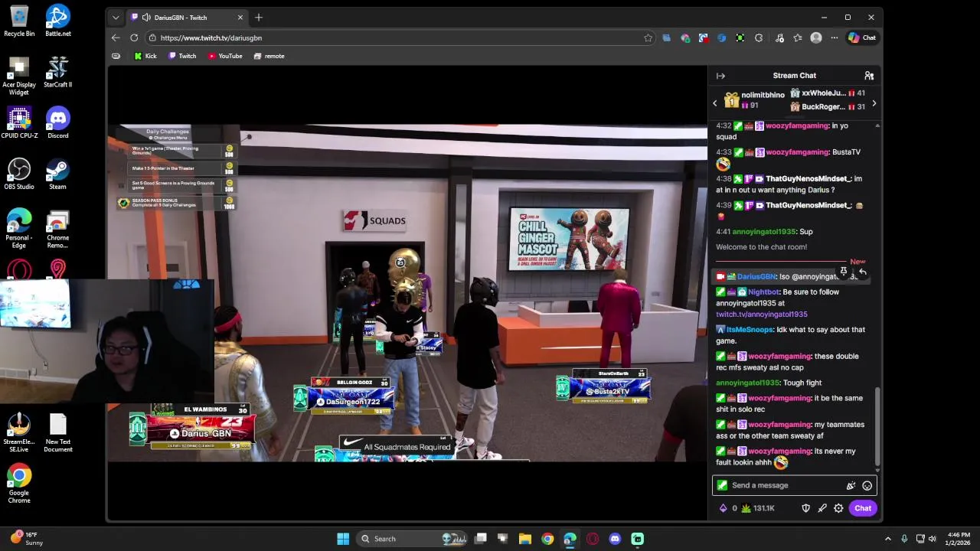This screenshot has height=551, width=980.
Task: Open YouTube bookmark
Action: [x=225, y=56]
